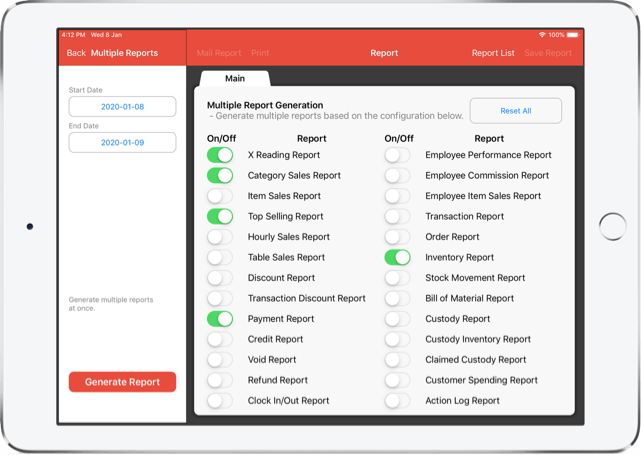Image resolution: width=641 pixels, height=455 pixels.
Task: Turn off the X Reading Report switch
Action: click(x=220, y=155)
